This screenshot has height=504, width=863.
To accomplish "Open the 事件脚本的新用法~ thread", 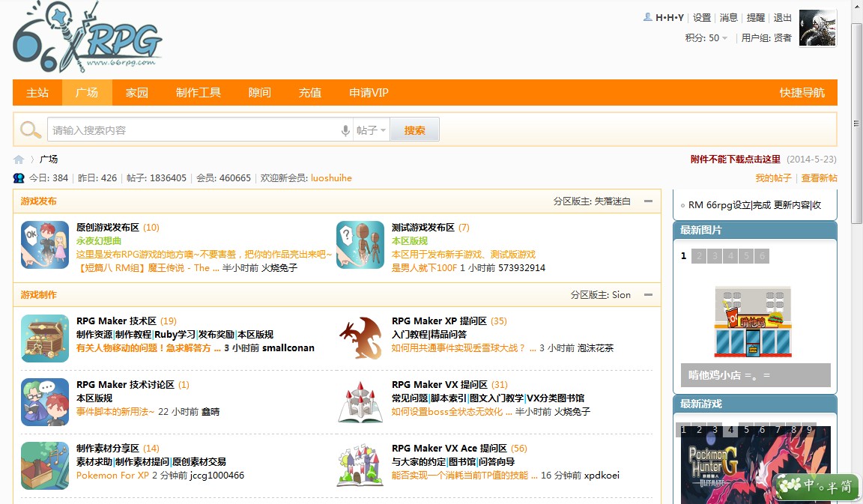I will (115, 411).
